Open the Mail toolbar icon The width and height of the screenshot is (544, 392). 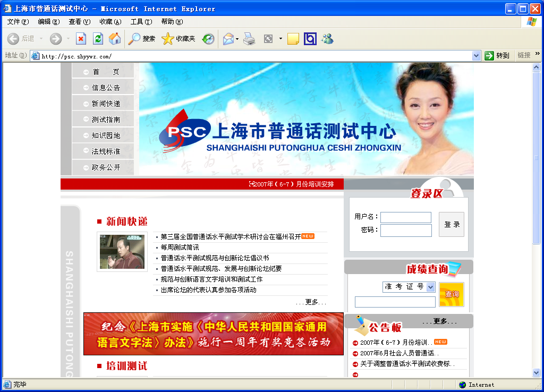coord(228,39)
